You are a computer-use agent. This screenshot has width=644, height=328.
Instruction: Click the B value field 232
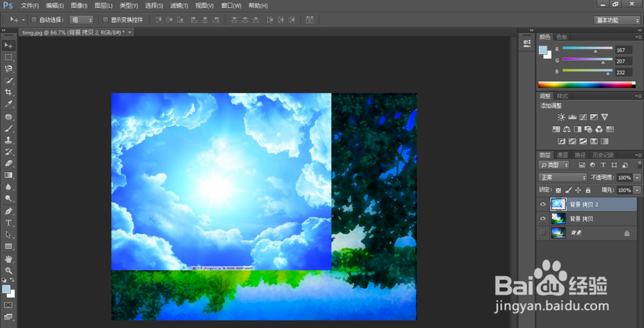(623, 72)
